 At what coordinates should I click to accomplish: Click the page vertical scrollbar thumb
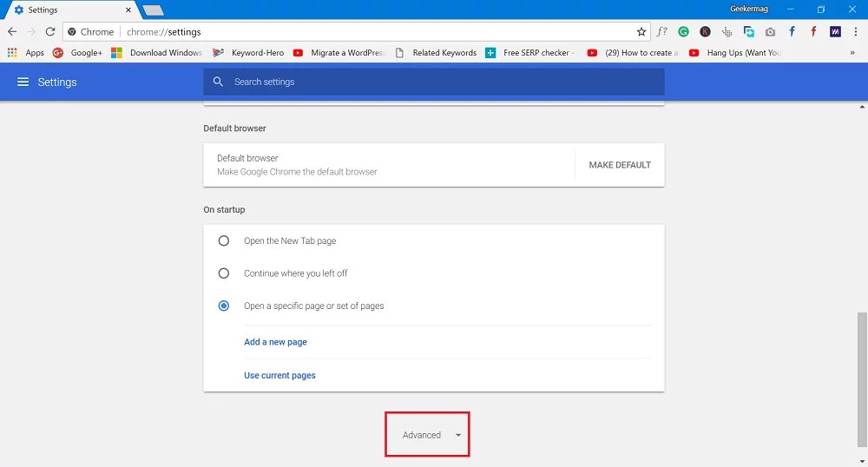(862, 379)
